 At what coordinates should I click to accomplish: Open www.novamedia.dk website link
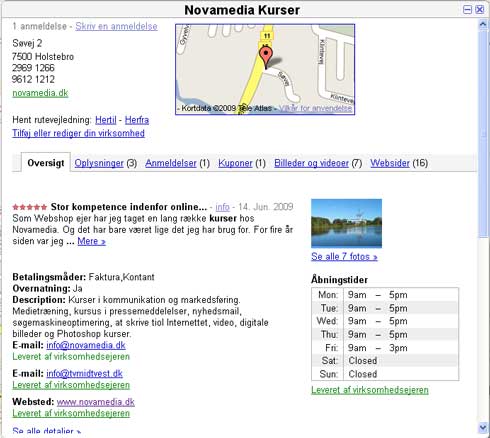95,402
